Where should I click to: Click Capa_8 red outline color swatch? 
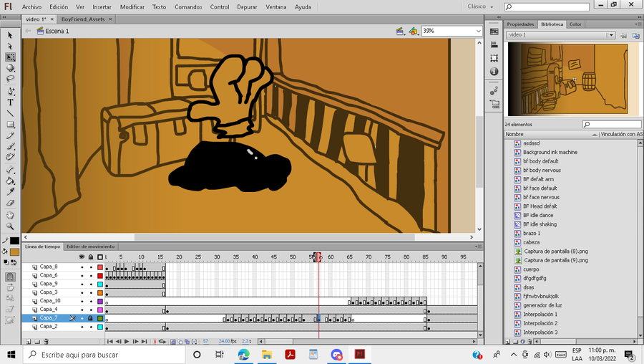(x=100, y=267)
